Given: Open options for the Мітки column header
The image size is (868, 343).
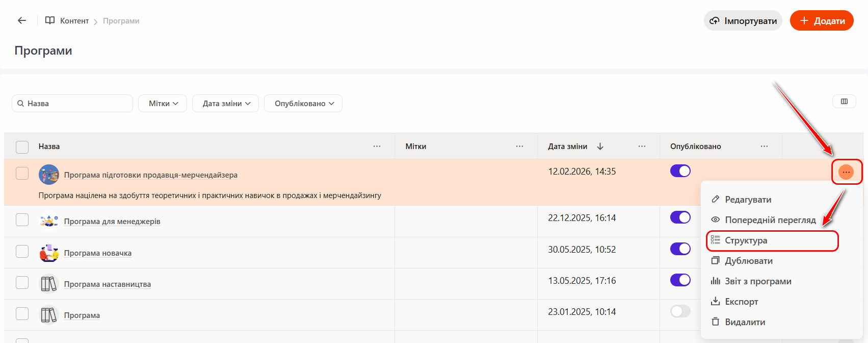Looking at the screenshot, I should 519,146.
